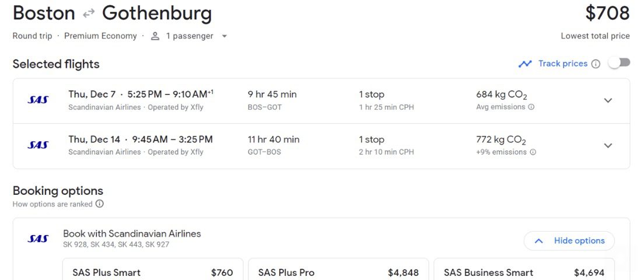The width and height of the screenshot is (644, 280).
Task: Click the Track prices trend line icon
Action: coord(525,64)
